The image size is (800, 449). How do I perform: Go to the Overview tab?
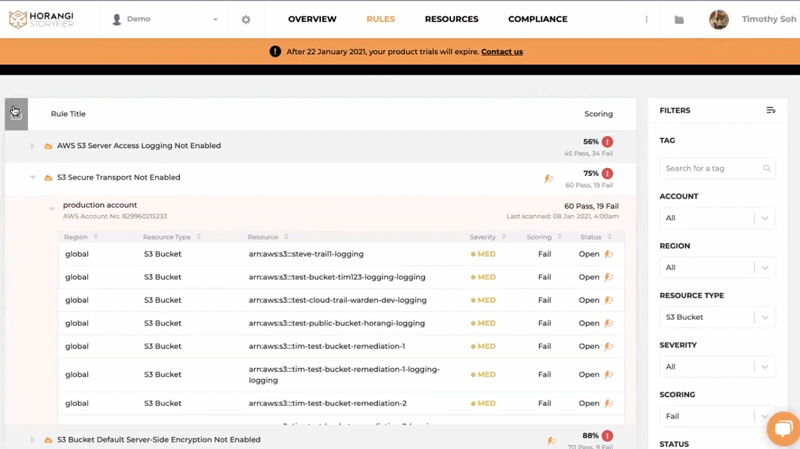[312, 19]
